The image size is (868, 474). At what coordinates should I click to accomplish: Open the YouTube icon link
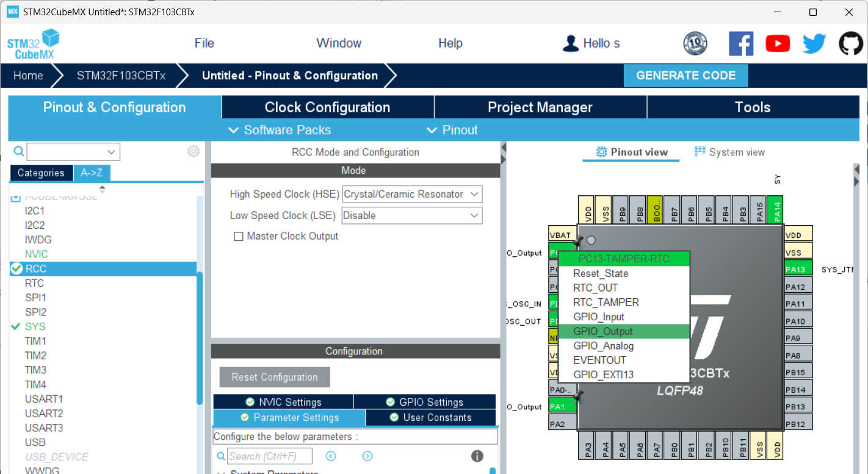pyautogui.click(x=778, y=43)
